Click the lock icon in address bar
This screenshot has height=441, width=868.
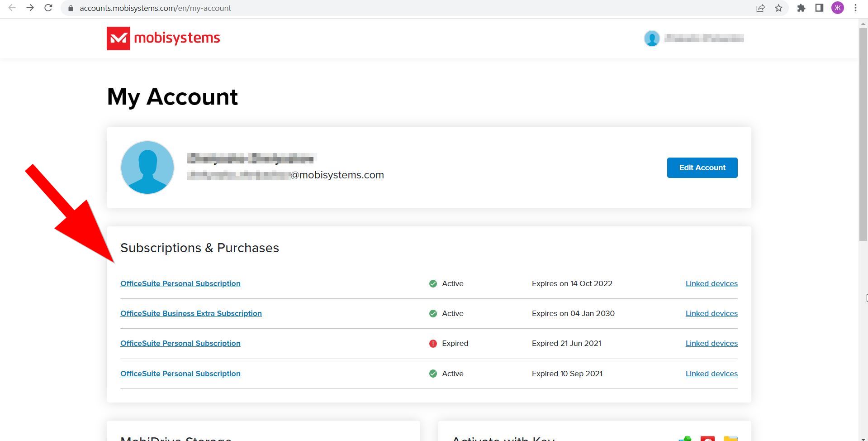coord(71,8)
